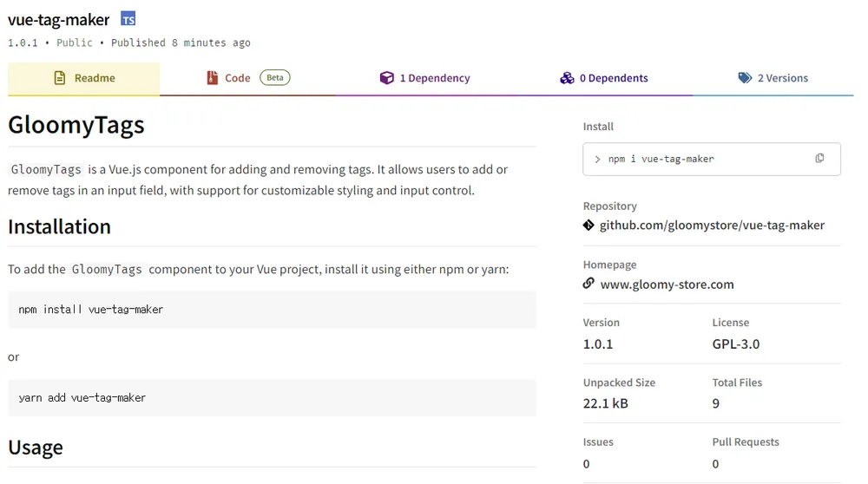Screen dimensions: 868x484
Task: Click the git repository diamond icon
Action: coord(589,226)
